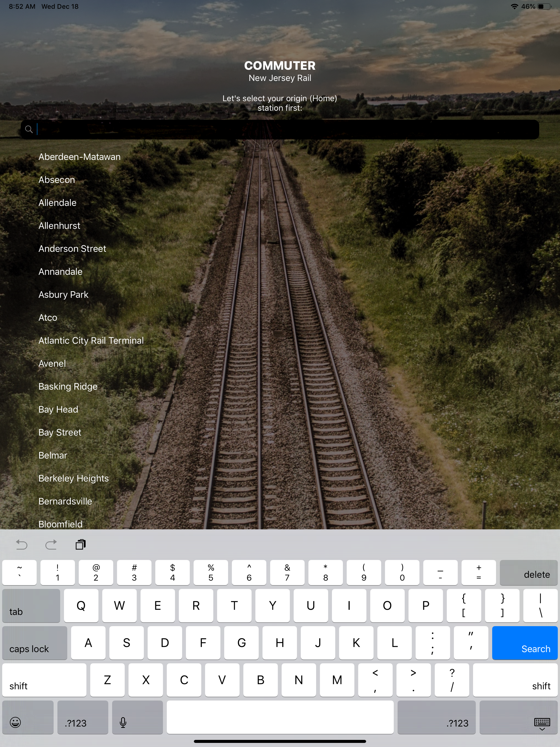Choose Asbury Park station
The height and width of the screenshot is (747, 560).
(x=63, y=294)
